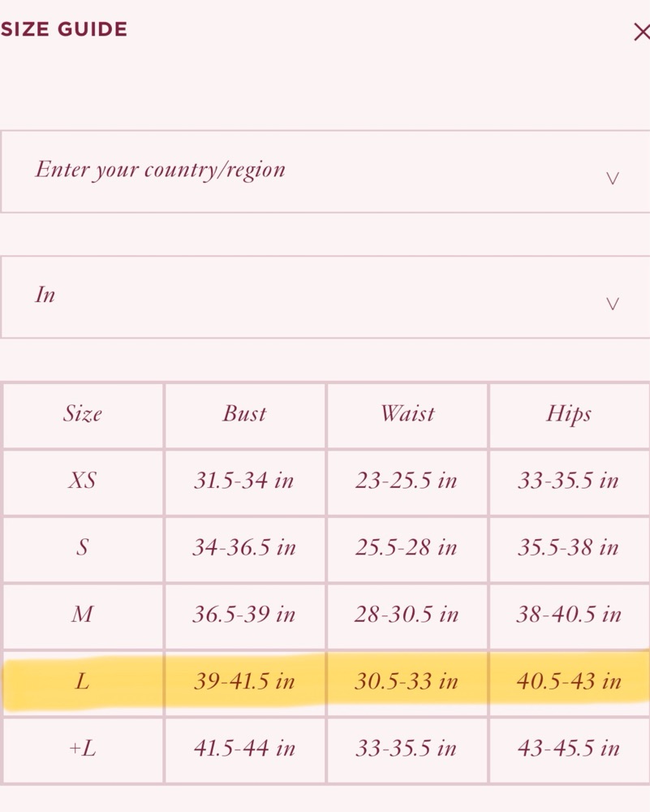Select the Hips column header
Screen dimensions: 650x812
(568, 415)
